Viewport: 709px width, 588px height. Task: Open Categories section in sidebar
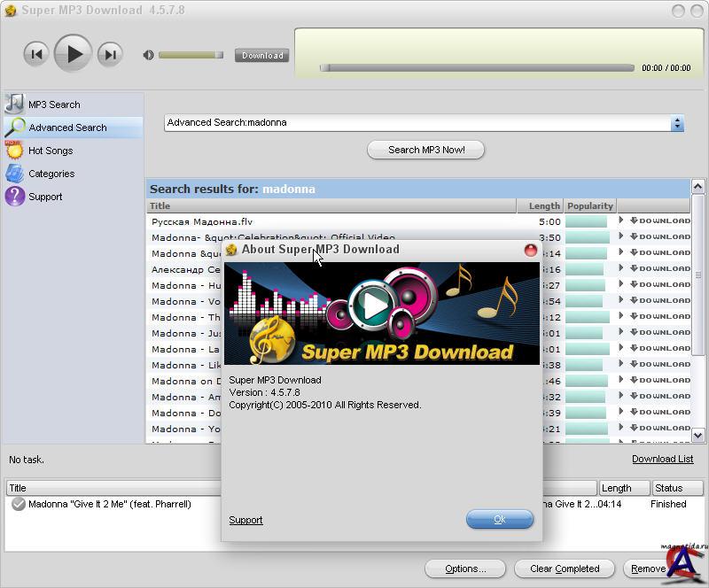click(x=51, y=174)
